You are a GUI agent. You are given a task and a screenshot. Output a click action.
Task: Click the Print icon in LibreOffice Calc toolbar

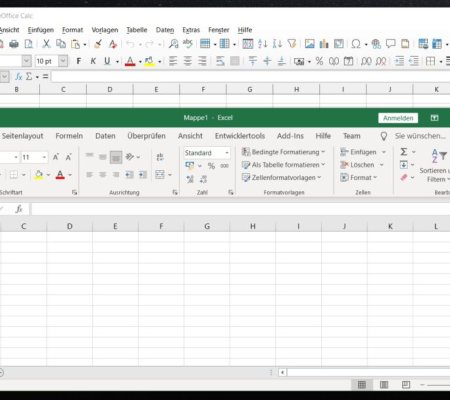(x=14, y=44)
